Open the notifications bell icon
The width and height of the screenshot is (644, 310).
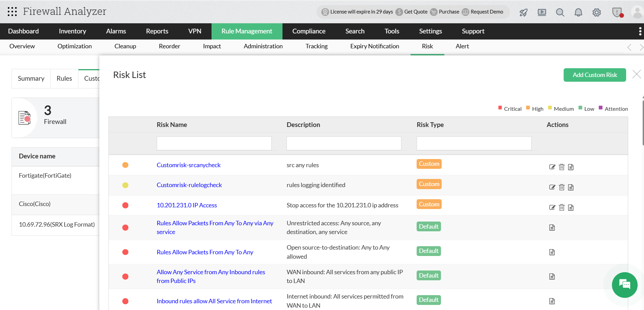tap(578, 12)
